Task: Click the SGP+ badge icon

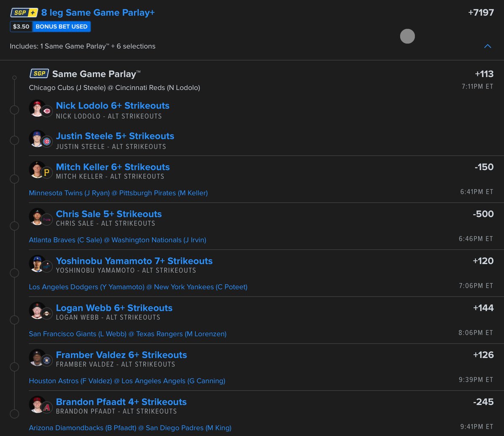Action: click(x=24, y=13)
